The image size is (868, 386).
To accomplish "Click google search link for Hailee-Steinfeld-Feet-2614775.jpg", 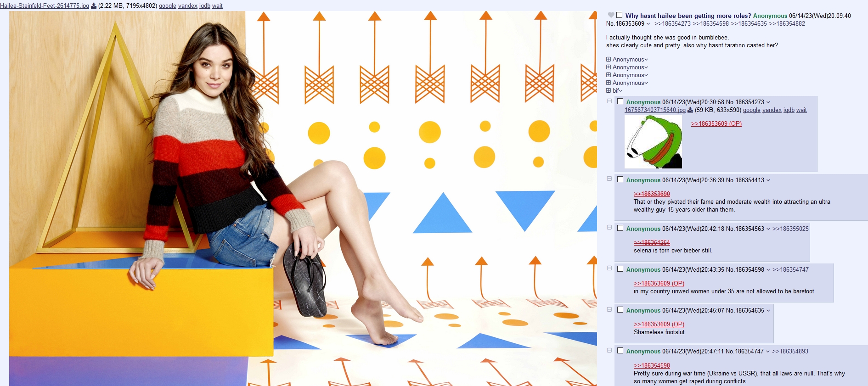I will click(x=168, y=6).
